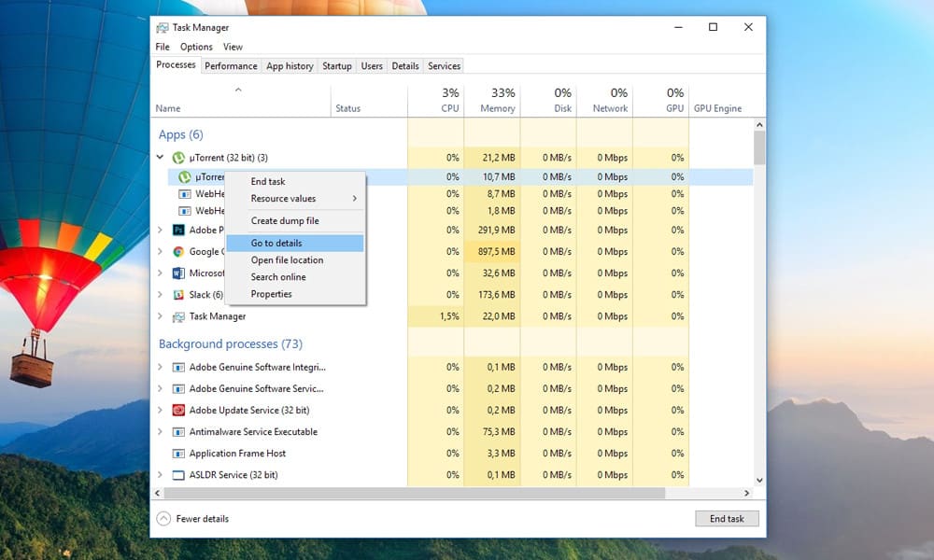Viewport: 934px width, 560px height.
Task: Click the End task button at bottom
Action: pos(727,518)
